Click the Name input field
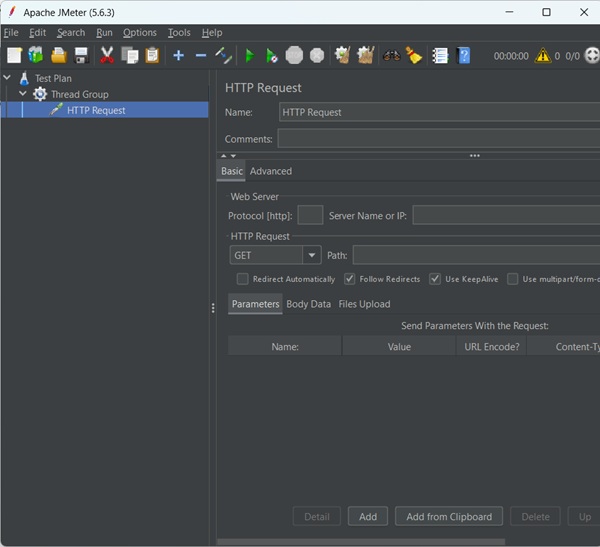600x547 pixels. tap(439, 112)
